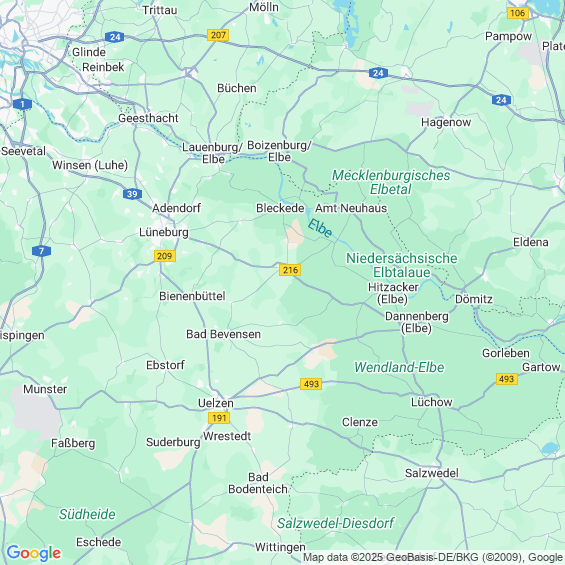
Task: Click the Elbe river label
Action: click(x=320, y=228)
